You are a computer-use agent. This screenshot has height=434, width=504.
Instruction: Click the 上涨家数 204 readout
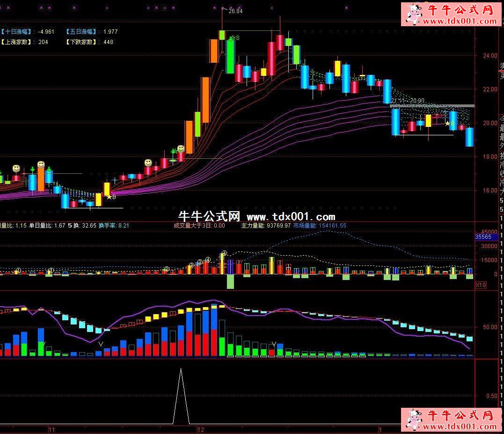coord(24,42)
